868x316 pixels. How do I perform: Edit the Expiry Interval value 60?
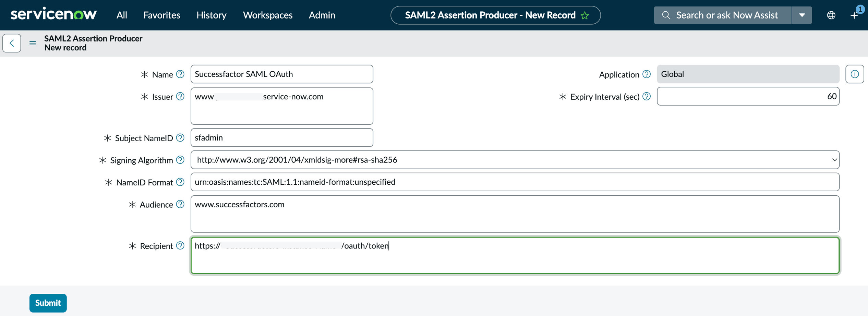(748, 96)
